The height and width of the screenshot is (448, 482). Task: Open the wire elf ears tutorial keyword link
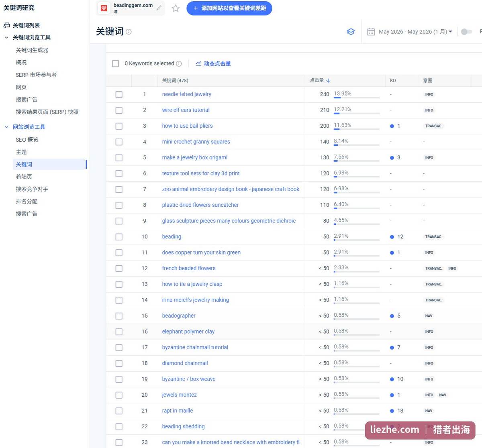[186, 110]
